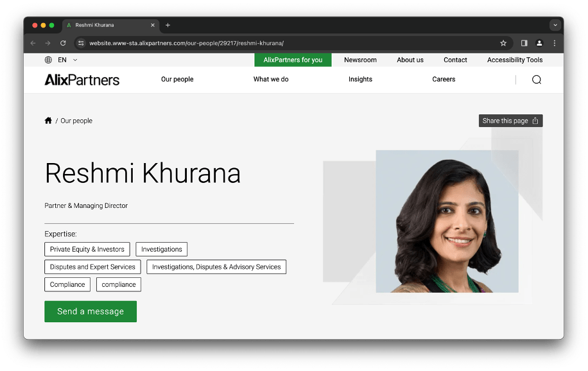Click the Reshmi Khurana name heading
This screenshot has height=371, width=588.
coord(143,173)
